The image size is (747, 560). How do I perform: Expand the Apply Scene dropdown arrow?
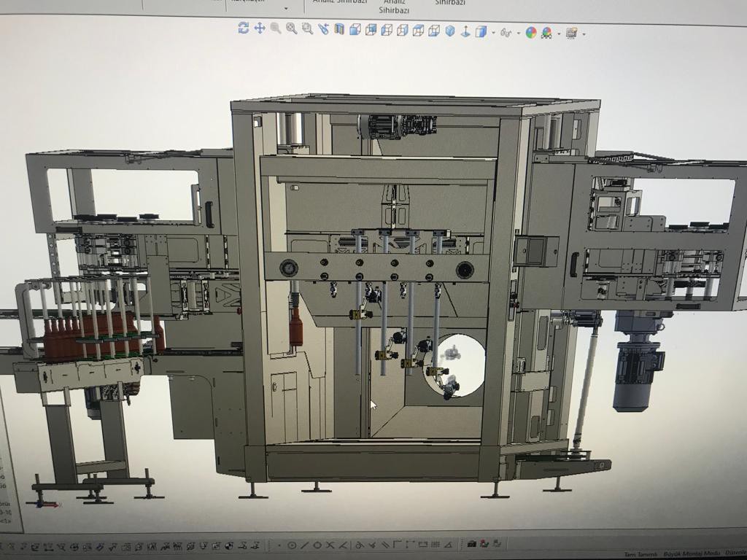click(559, 34)
